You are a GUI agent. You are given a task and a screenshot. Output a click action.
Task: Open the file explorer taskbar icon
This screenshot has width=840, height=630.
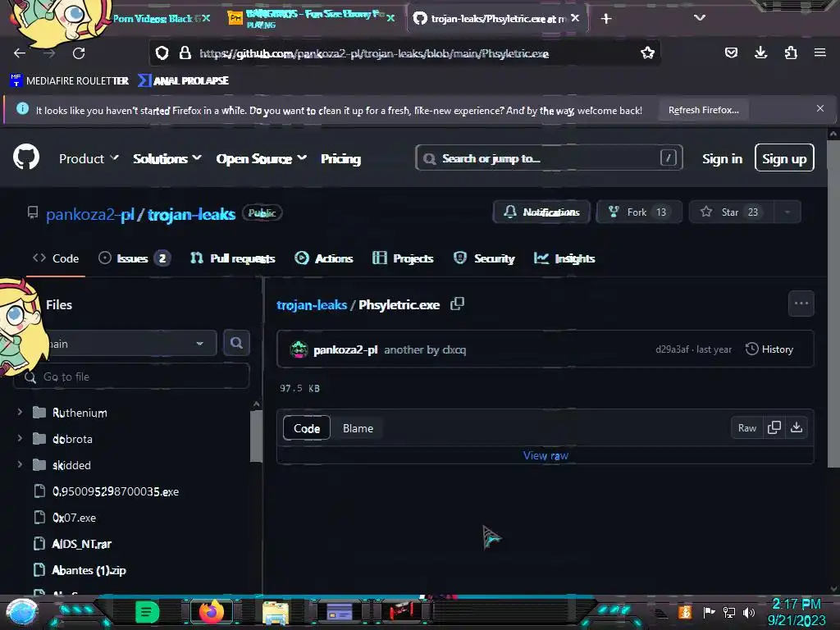[275, 612]
